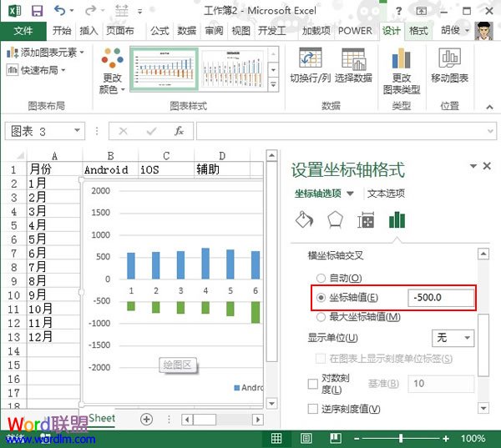
Task: Select the Maximum axis value (最大坐标轴值) radio
Action: pos(321,317)
